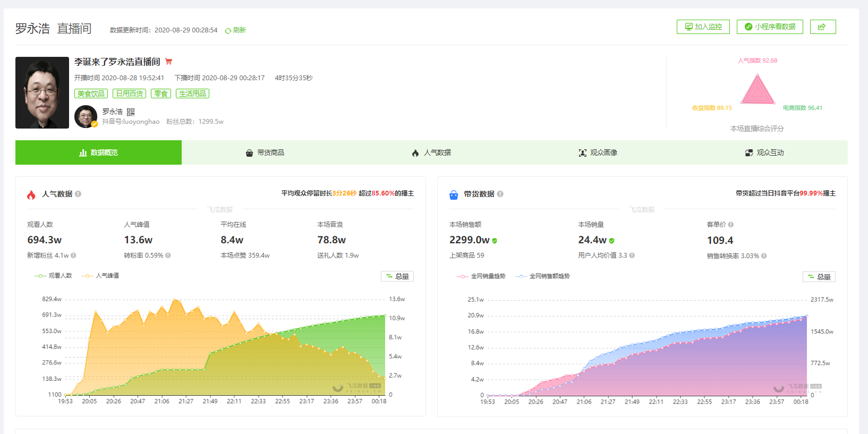Switch to the 观众画像 tab
Image resolution: width=868 pixels, height=434 pixels.
coord(598,152)
